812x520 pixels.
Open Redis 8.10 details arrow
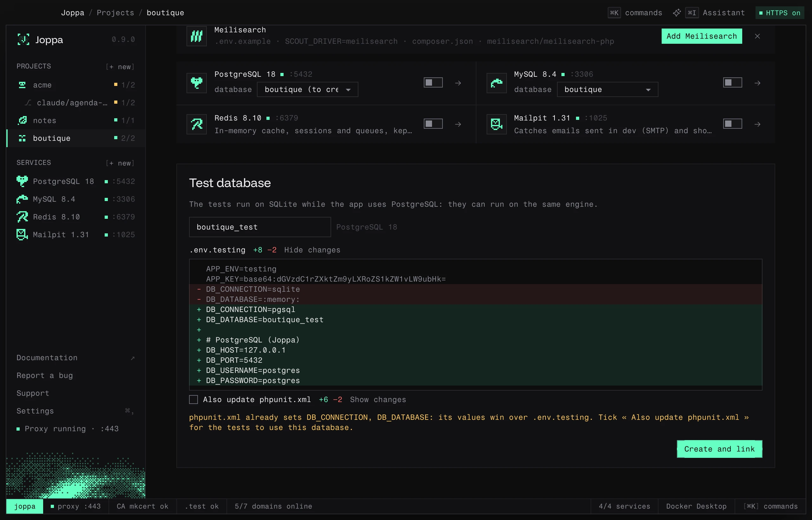click(458, 124)
